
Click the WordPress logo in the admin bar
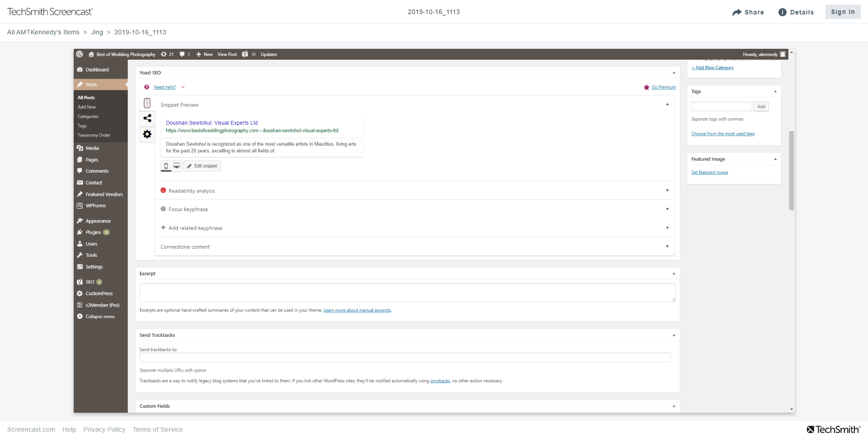[80, 54]
